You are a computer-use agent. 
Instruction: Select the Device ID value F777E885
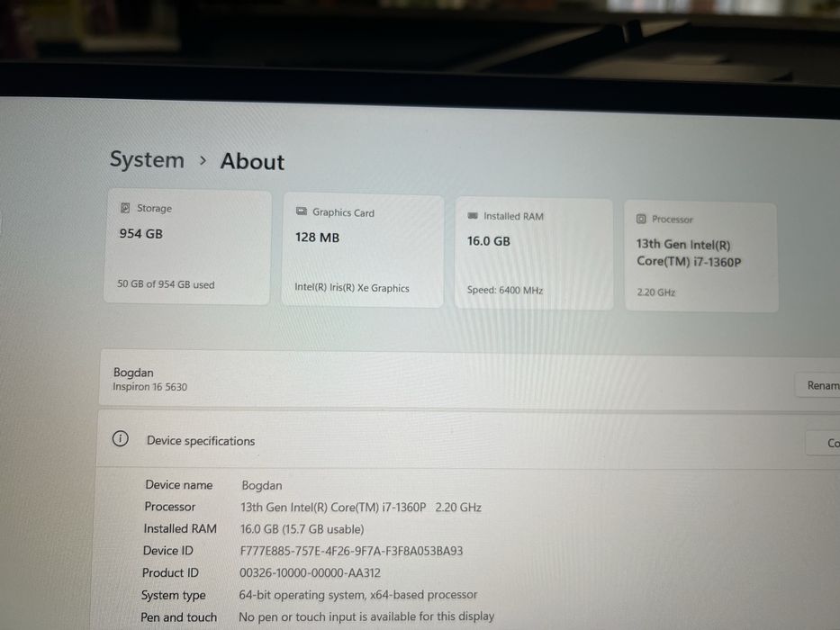pyautogui.click(x=351, y=551)
